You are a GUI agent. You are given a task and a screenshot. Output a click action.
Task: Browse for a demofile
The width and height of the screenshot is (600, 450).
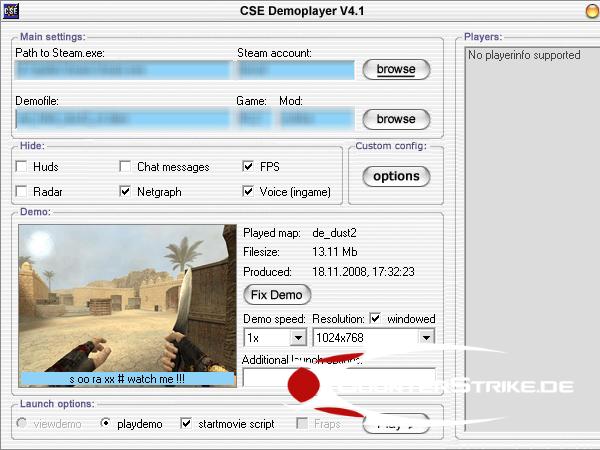pos(396,119)
